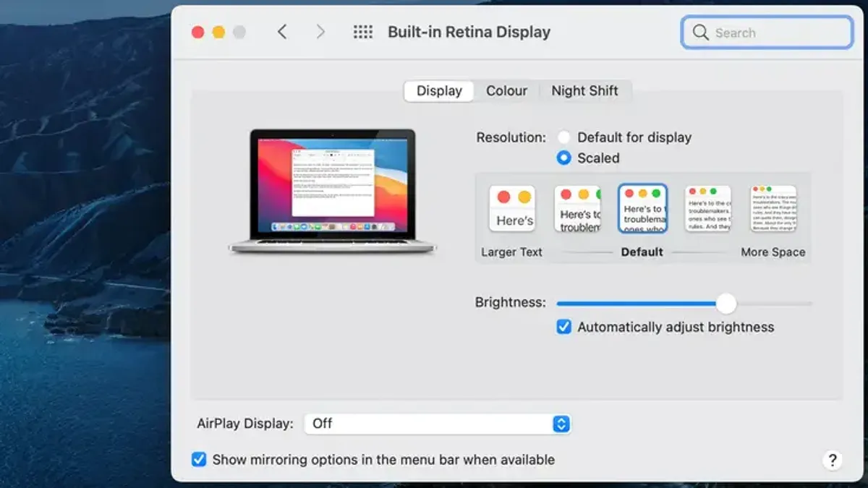This screenshot has width=868, height=488.
Task: Go back with the left chevron
Action: click(x=282, y=32)
